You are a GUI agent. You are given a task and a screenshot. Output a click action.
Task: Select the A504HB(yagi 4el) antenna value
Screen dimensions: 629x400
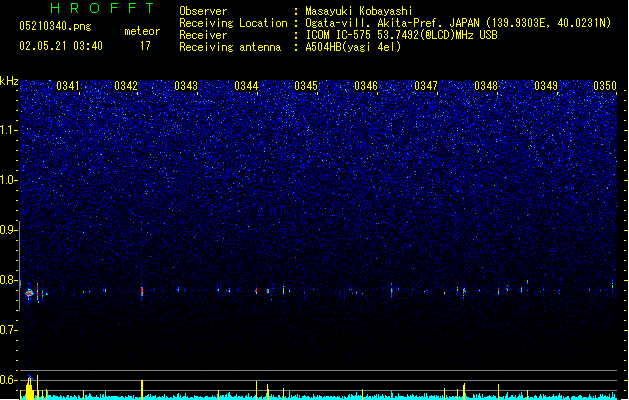pos(353,47)
